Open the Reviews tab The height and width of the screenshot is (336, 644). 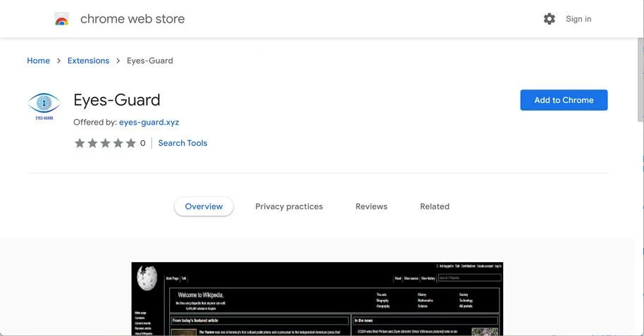(x=371, y=206)
